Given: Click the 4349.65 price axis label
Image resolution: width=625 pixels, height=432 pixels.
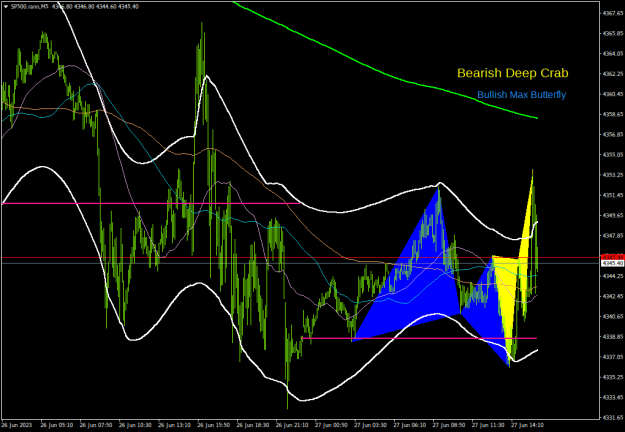Looking at the screenshot, I should (613, 215).
